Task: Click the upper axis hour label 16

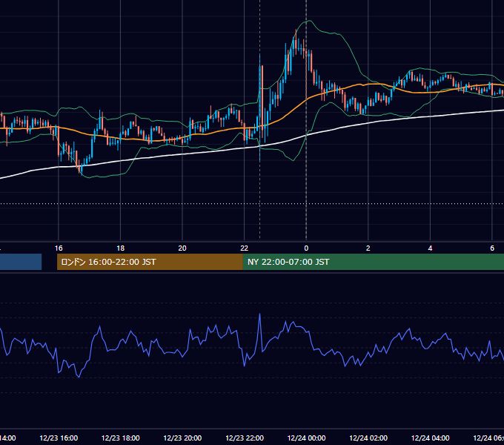Action: click(59, 248)
